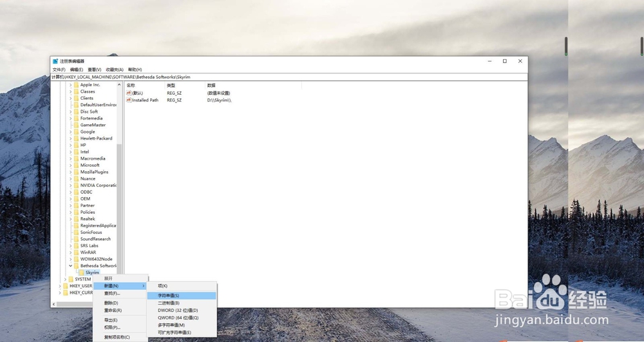Open the 编辑(E) menu
Image resolution: width=644 pixels, height=342 pixels.
pos(77,70)
